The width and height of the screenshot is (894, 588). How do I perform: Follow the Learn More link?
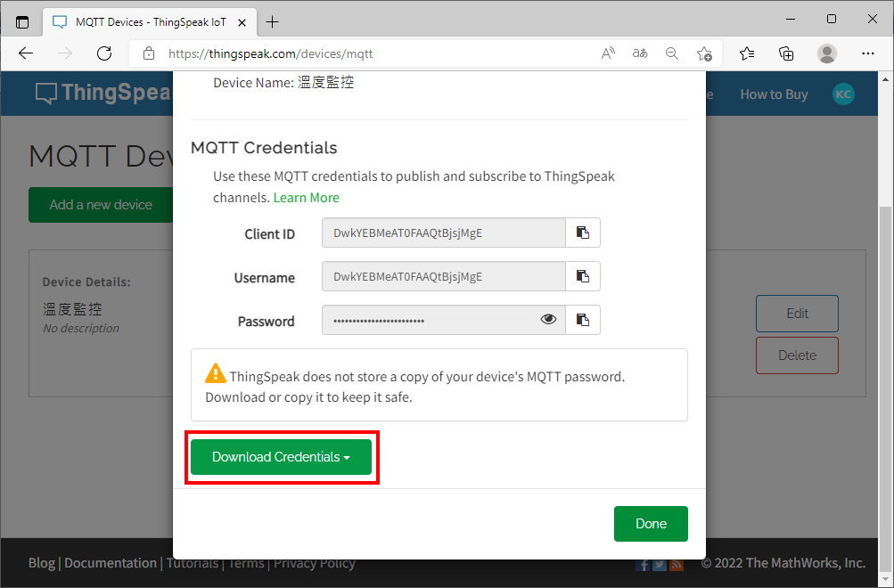[x=307, y=198]
